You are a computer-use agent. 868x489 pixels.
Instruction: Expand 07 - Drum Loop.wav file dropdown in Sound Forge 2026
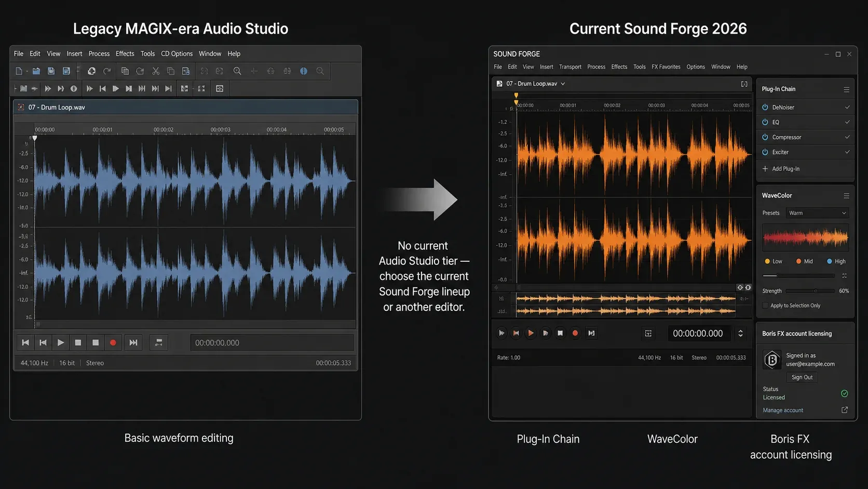[x=563, y=84]
